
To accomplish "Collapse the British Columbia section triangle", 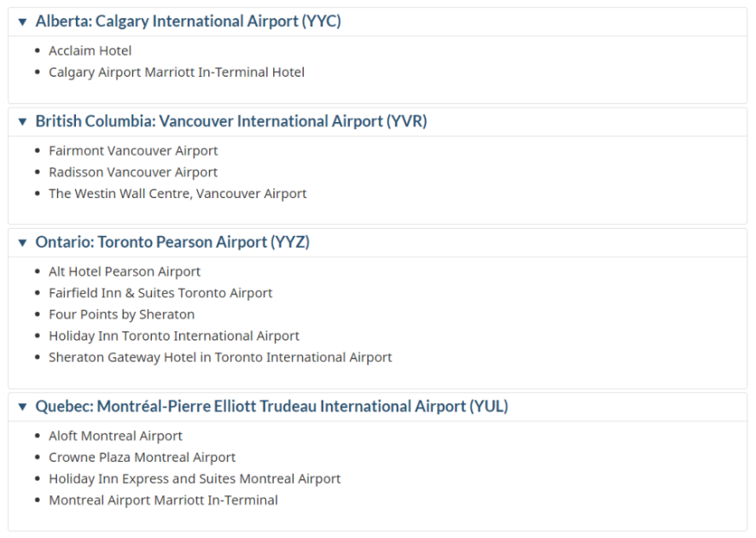I will pos(23,121).
